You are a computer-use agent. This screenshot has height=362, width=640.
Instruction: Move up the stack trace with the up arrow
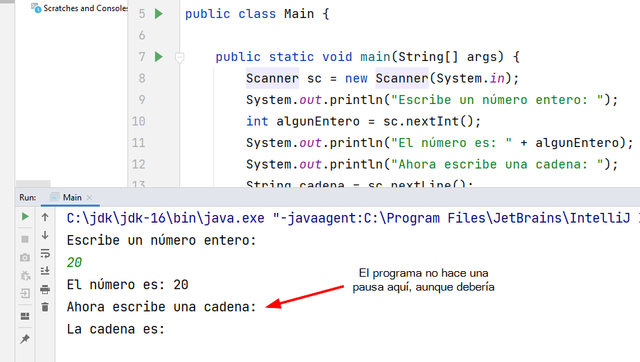(45, 217)
